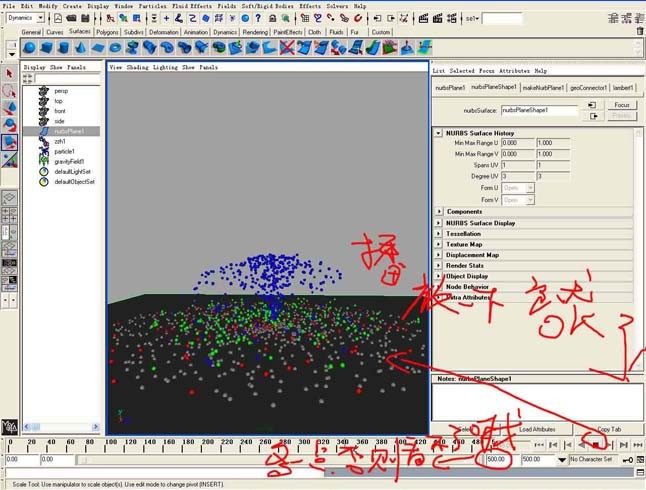Expand the Displacement Map section

[439, 255]
